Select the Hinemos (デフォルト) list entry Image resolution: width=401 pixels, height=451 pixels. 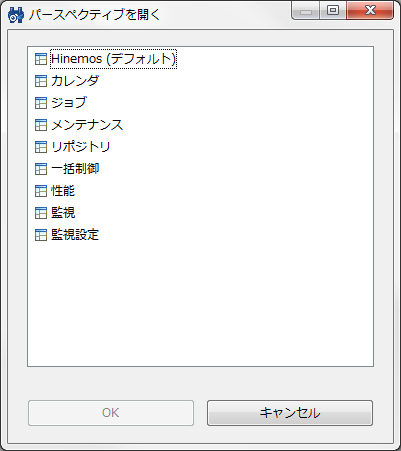[x=113, y=59]
